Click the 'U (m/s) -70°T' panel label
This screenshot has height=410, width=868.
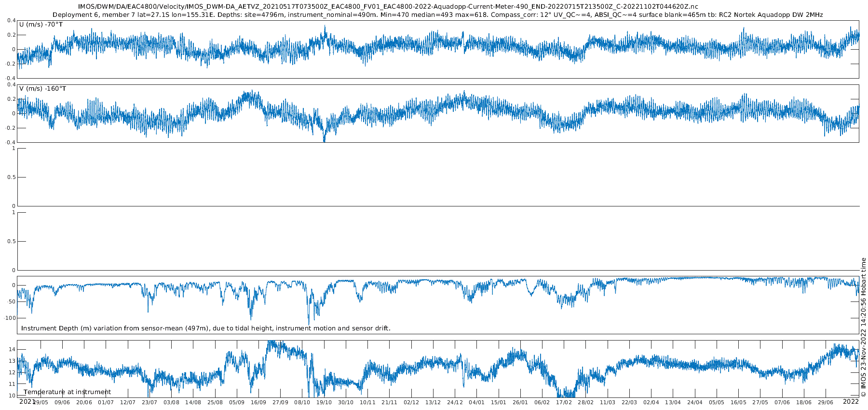[x=41, y=24]
